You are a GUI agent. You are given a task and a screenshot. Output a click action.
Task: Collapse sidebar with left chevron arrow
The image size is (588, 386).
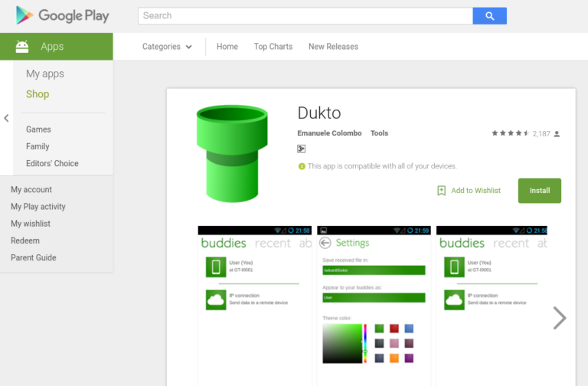[6, 118]
